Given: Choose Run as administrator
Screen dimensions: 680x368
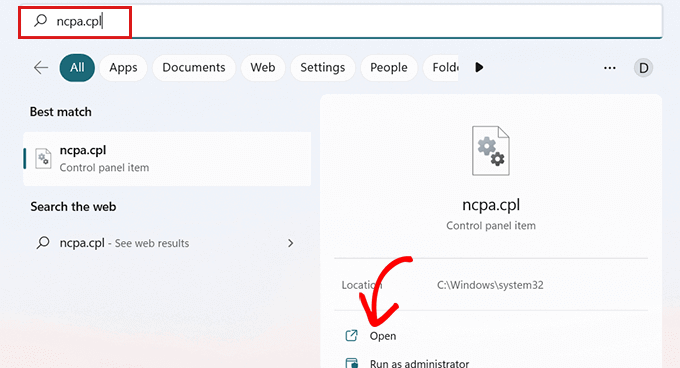Looking at the screenshot, I should [x=419, y=363].
